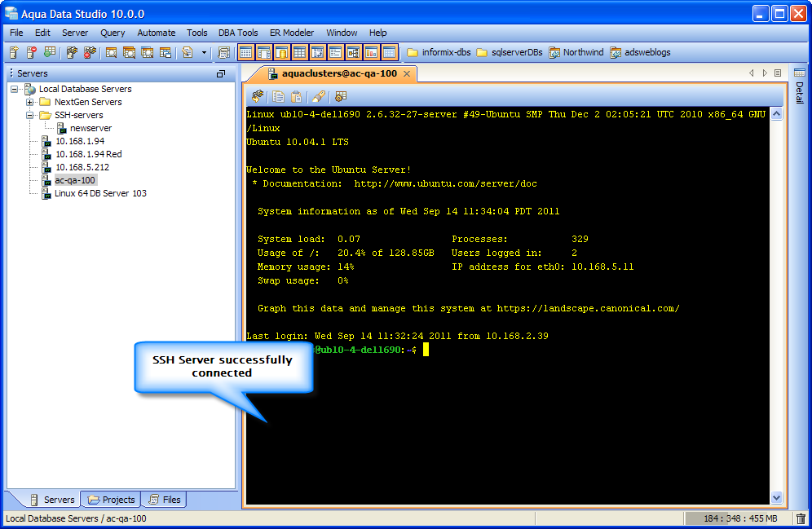Screen dimensions: 812x529
Task: Switch to the Projects tab
Action: point(112,500)
